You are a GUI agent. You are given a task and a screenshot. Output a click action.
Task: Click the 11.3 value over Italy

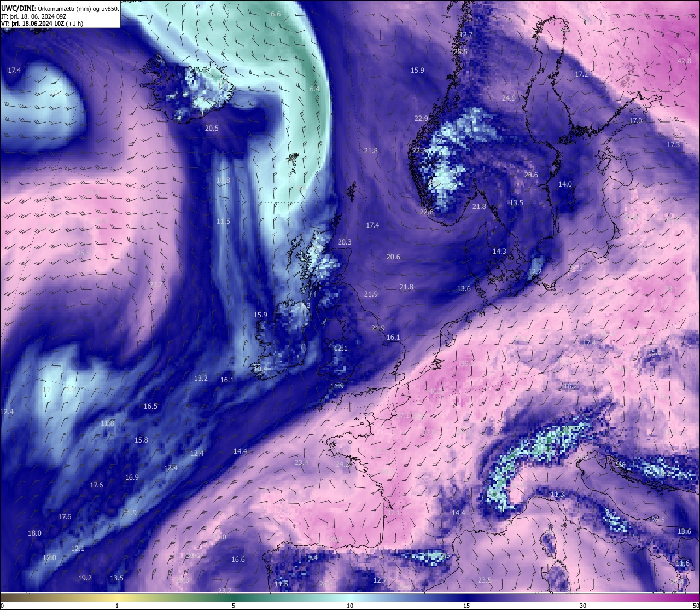point(557,495)
